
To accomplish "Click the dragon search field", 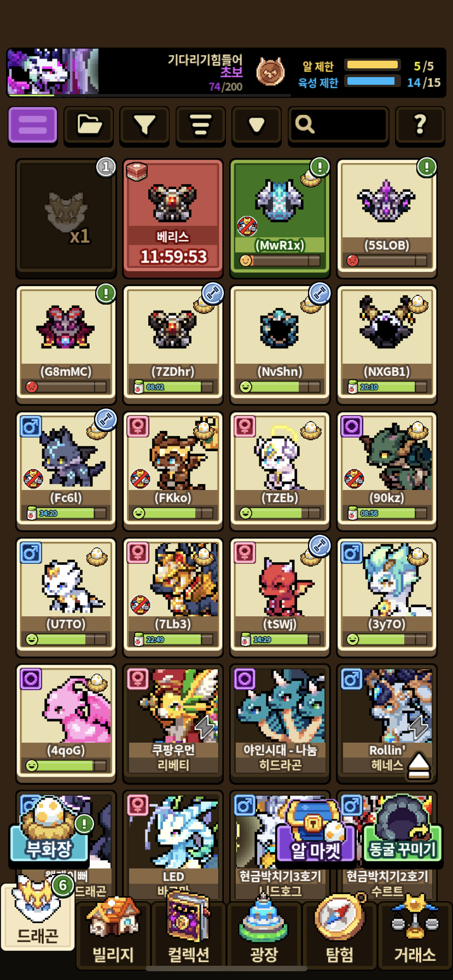I will 338,125.
